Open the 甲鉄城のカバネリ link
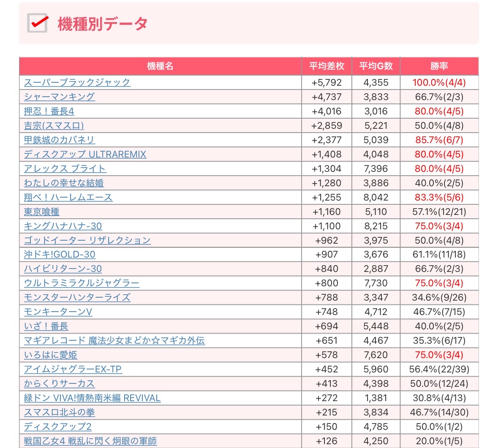Screen dimensions: 498x448 click(60, 140)
